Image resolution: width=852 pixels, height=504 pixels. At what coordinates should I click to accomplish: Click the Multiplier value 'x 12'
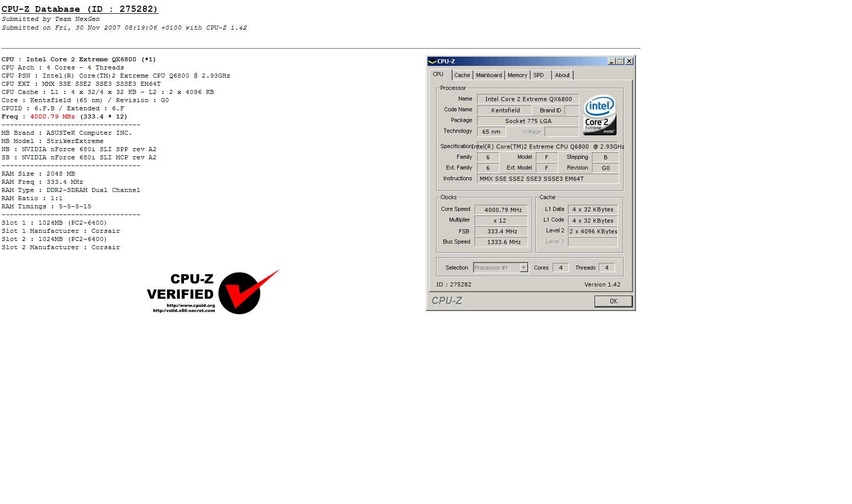click(x=501, y=221)
